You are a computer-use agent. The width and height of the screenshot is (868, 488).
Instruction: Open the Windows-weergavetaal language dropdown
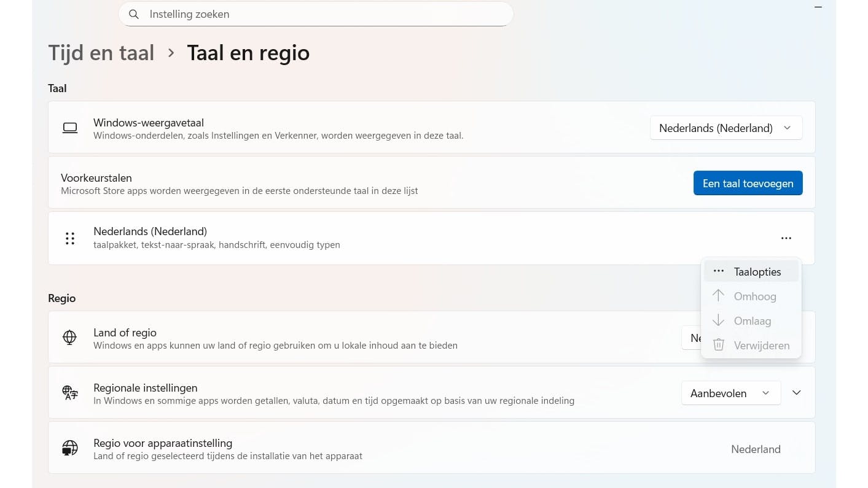725,128
